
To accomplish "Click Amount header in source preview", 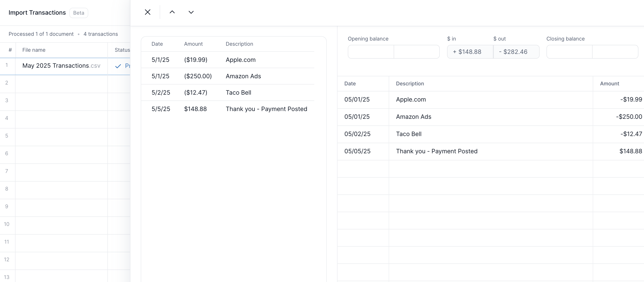I will coord(193,44).
